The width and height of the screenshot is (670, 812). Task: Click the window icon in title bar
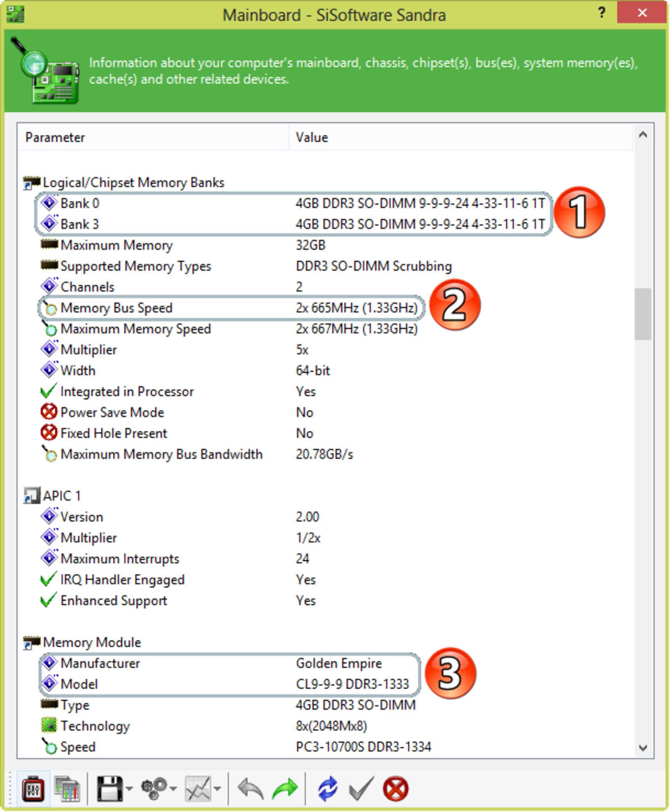point(15,14)
